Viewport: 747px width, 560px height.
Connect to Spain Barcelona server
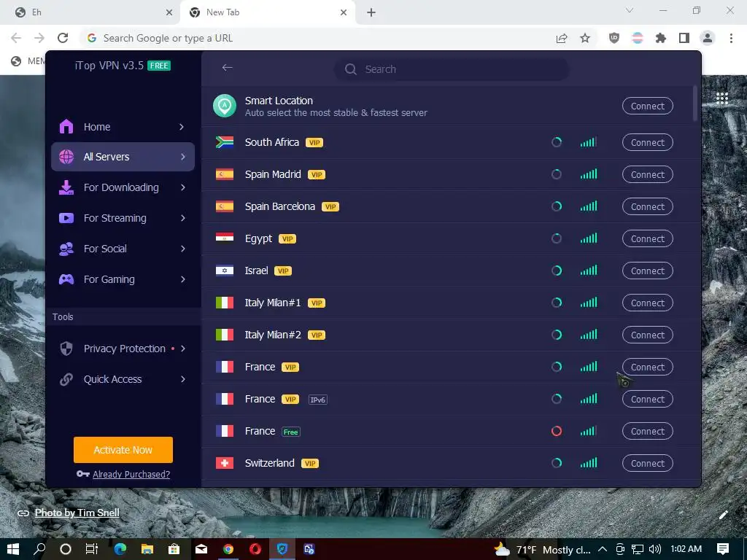click(x=648, y=206)
